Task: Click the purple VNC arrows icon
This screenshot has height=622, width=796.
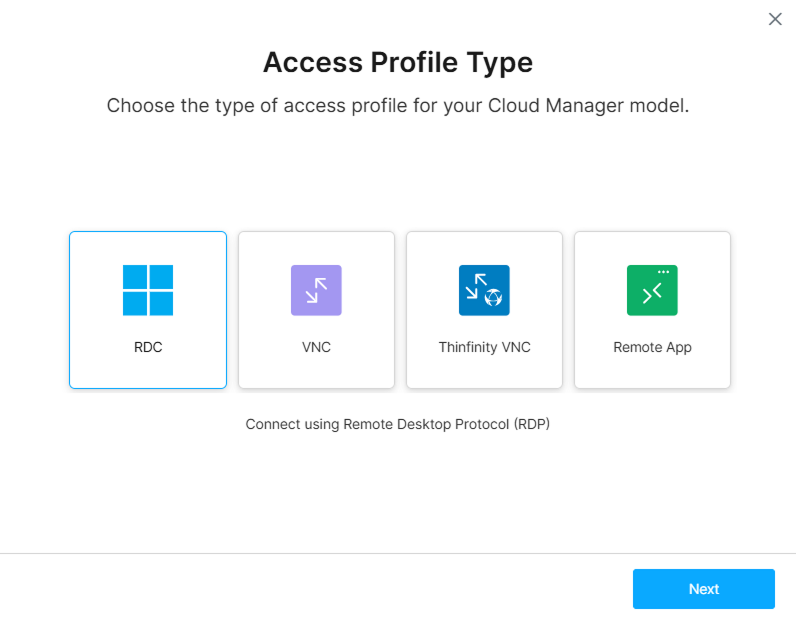Action: tap(316, 290)
